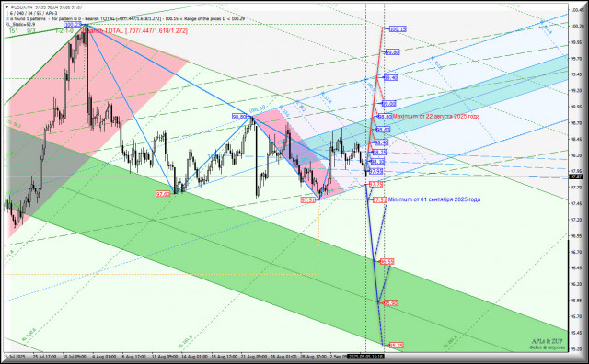This screenshot has width=589, height=364.
Task: Click '4 Aug 01:00' on the time axis
Action: 104,357
